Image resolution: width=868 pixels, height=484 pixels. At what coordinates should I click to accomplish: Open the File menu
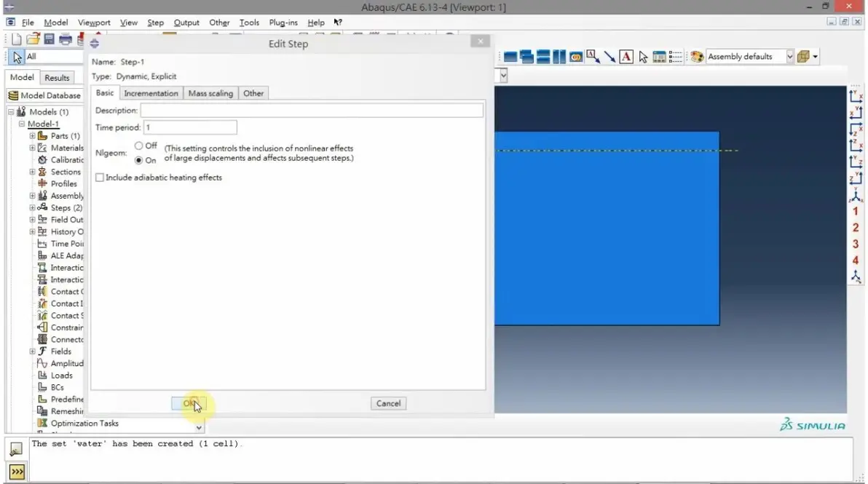pyautogui.click(x=28, y=22)
